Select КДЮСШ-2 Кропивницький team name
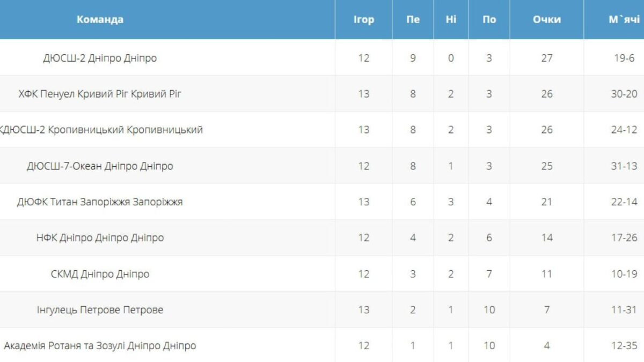The width and height of the screenshot is (644, 362). [101, 130]
